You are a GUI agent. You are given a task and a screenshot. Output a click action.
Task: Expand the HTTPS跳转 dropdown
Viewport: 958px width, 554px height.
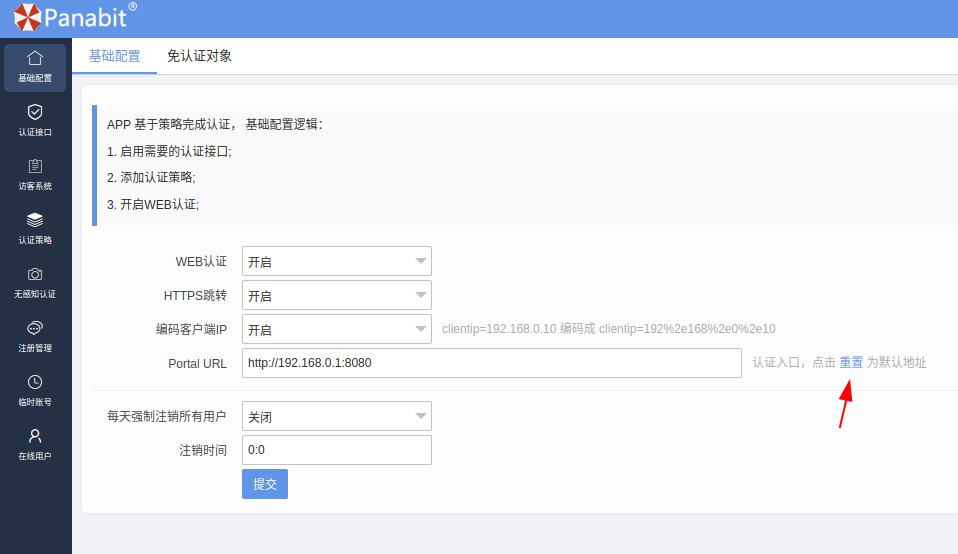(x=336, y=296)
